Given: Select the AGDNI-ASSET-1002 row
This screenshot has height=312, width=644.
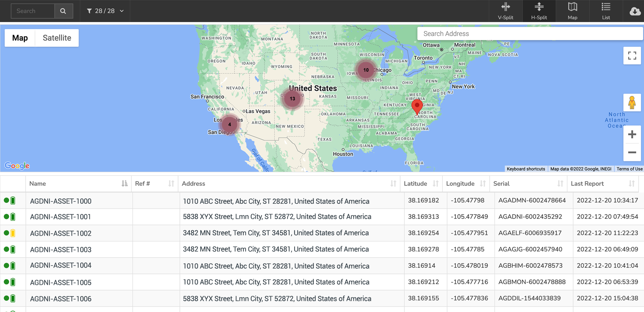Looking at the screenshot, I should click(x=61, y=233).
